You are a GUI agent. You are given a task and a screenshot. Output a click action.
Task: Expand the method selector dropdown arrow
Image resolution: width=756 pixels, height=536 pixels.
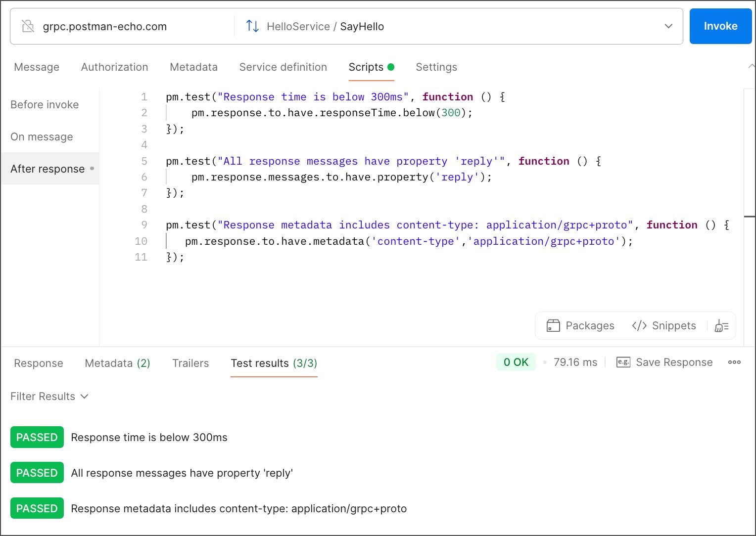point(668,26)
